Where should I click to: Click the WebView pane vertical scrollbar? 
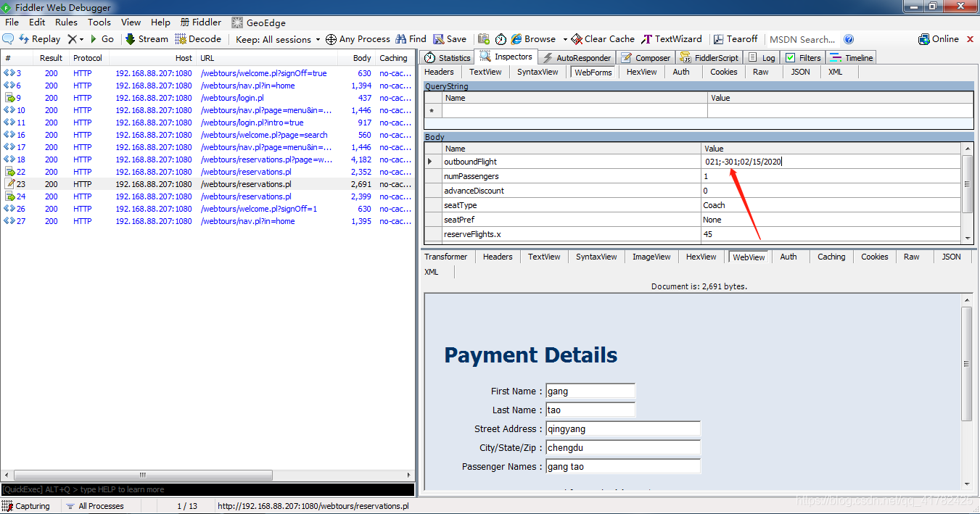(x=966, y=364)
